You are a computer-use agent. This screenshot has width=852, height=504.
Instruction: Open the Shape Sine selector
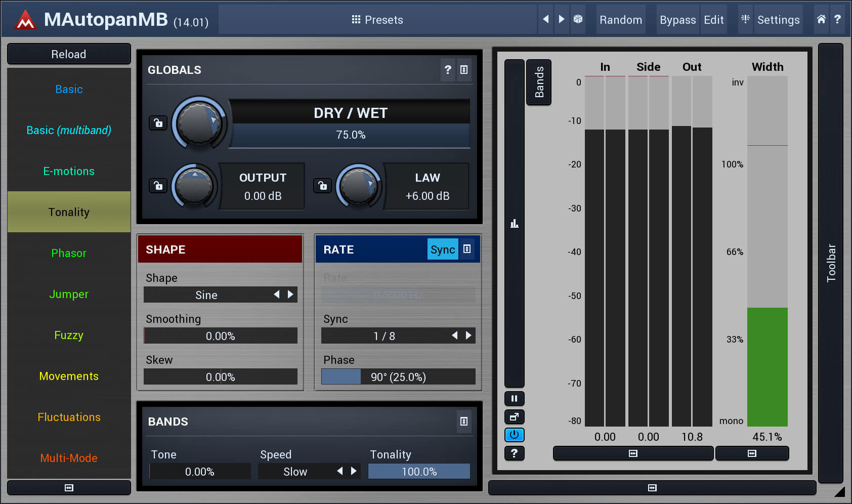pos(221,295)
